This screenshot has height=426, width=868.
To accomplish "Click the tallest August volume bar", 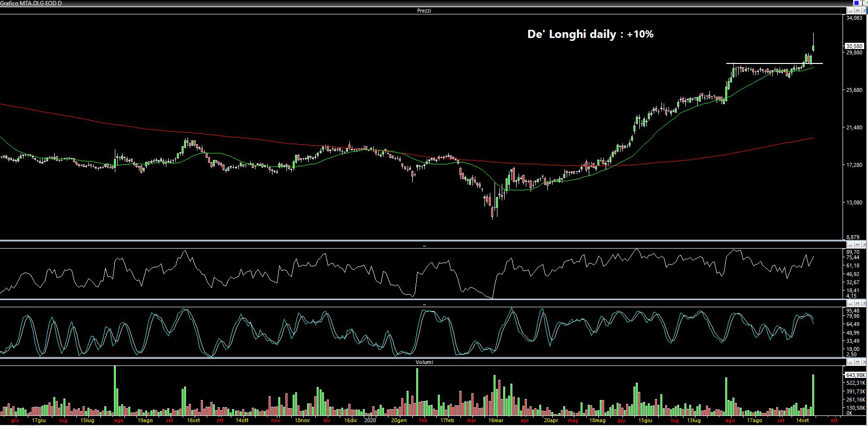I will click(x=115, y=390).
